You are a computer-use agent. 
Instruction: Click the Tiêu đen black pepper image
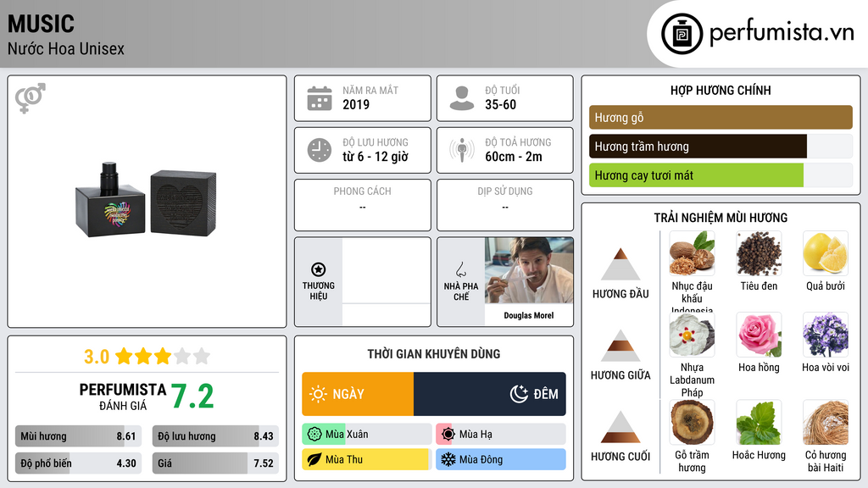[759, 253]
